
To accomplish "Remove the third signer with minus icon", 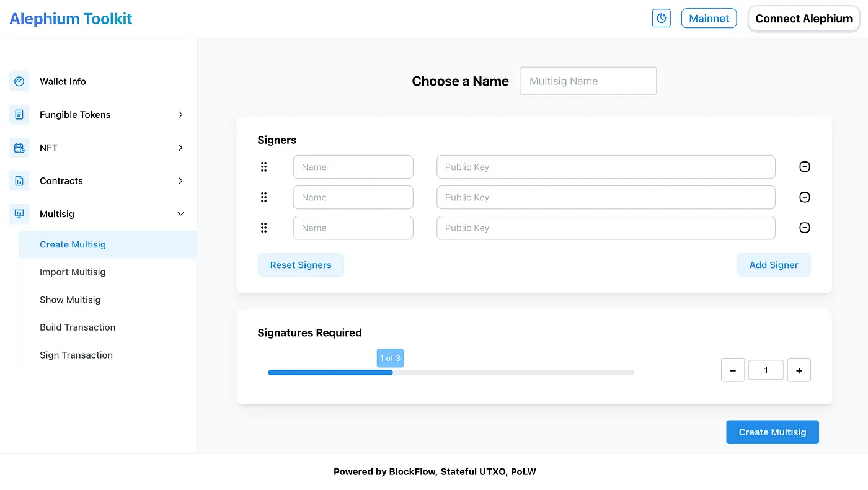I will coord(804,228).
